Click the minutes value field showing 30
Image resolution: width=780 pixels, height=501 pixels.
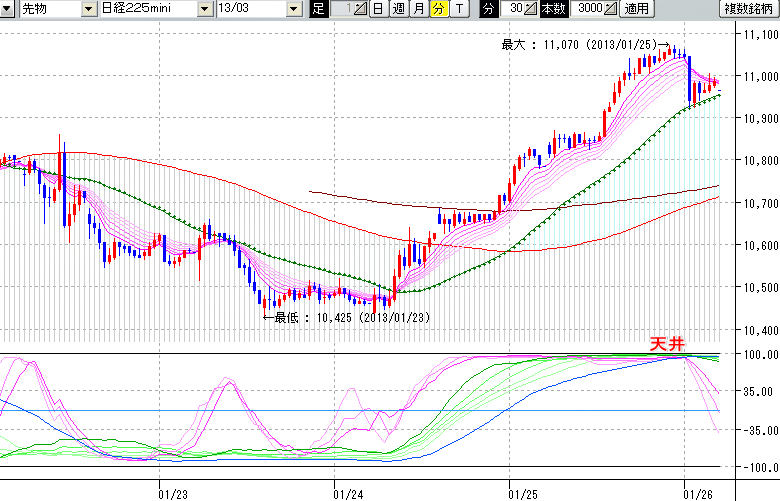(512, 9)
